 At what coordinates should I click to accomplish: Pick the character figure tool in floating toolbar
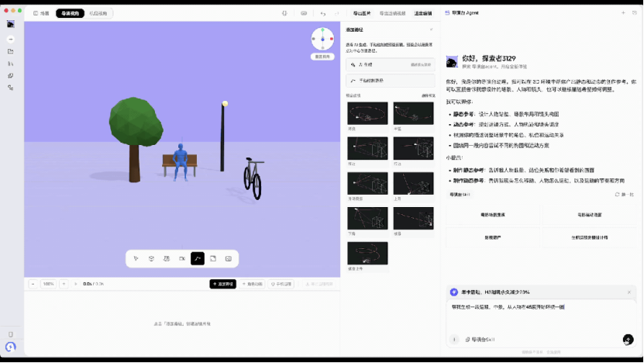pyautogui.click(x=167, y=258)
